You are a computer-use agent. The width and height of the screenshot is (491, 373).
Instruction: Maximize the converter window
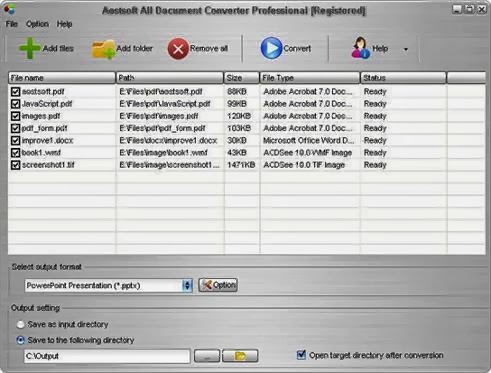[469, 9]
